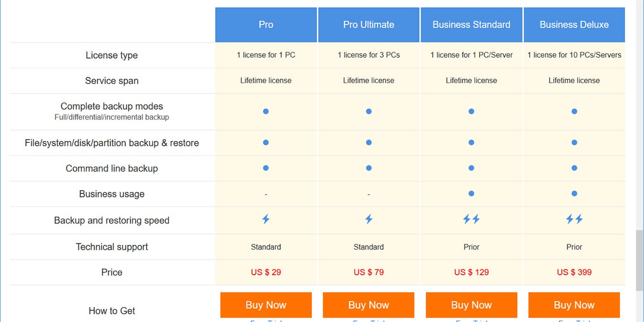Click Buy Now under Pro Ultimate
Image resolution: width=644 pixels, height=322 pixels.
[368, 305]
